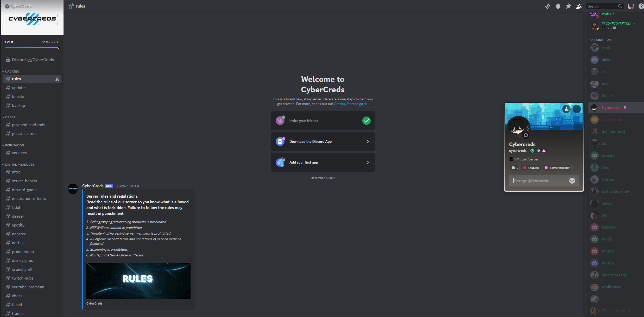Open the CyberCreds server dropdown menu

coord(57,6)
